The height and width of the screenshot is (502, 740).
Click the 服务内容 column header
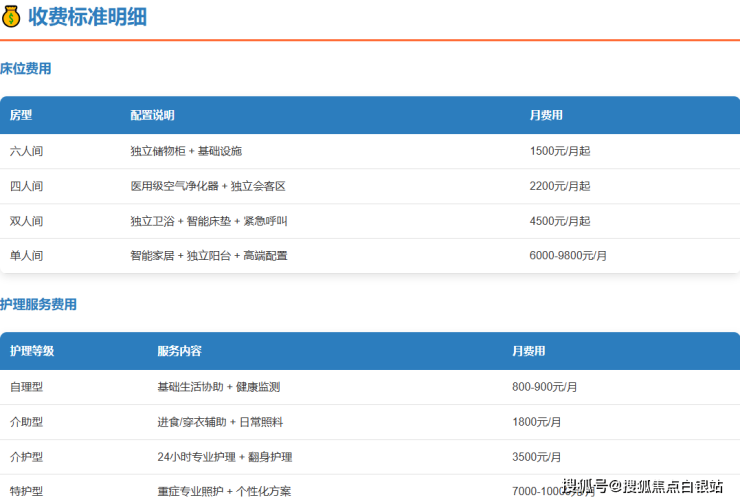(179, 351)
